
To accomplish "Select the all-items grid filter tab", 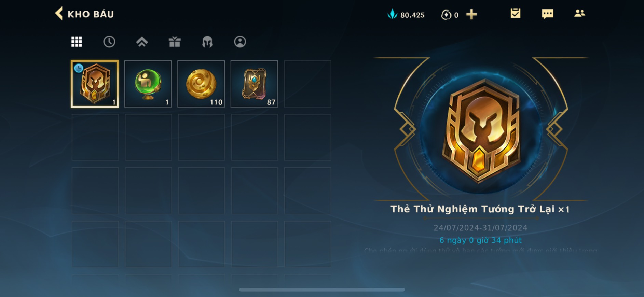I will pos(77,42).
